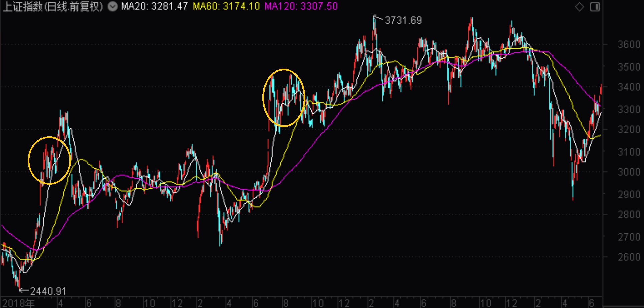Click the 2600 price axis label

pyautogui.click(x=629, y=257)
